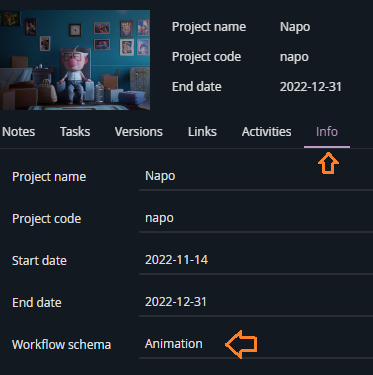Open the Notes tab
373x375 pixels.
(x=18, y=132)
